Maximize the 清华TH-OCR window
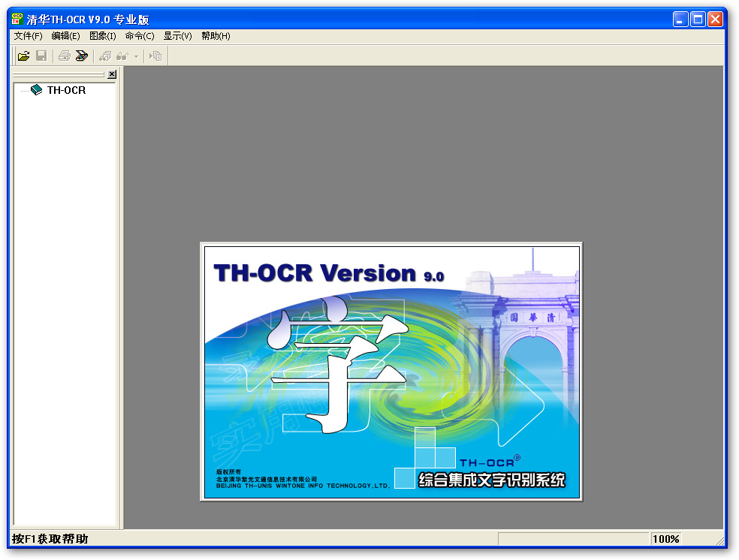This screenshot has width=739, height=560. (698, 20)
